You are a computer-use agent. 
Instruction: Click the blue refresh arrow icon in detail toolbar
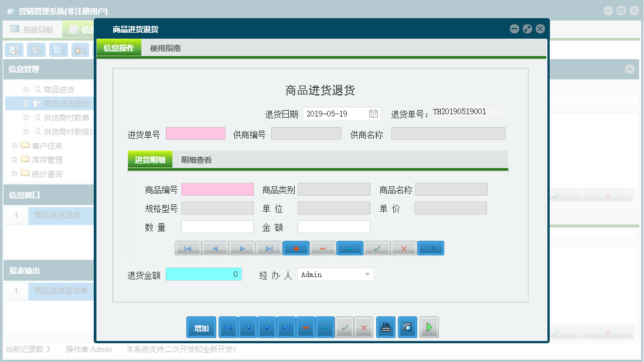pyautogui.click(x=431, y=248)
